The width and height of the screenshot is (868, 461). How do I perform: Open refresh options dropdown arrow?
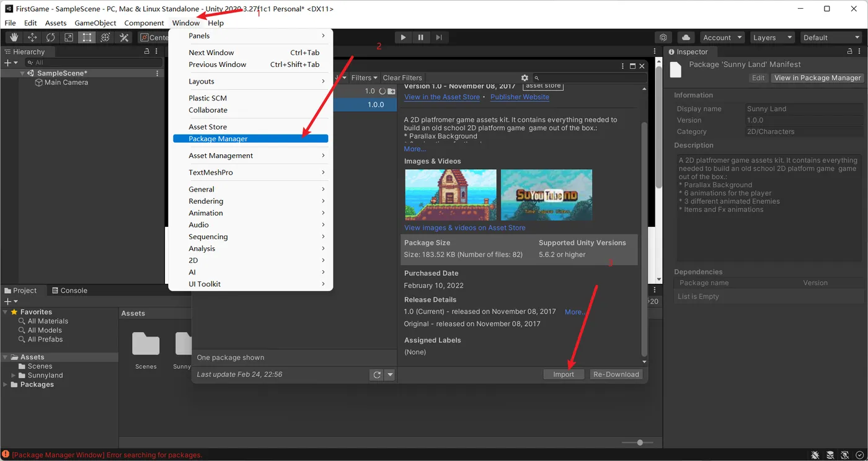(x=390, y=375)
